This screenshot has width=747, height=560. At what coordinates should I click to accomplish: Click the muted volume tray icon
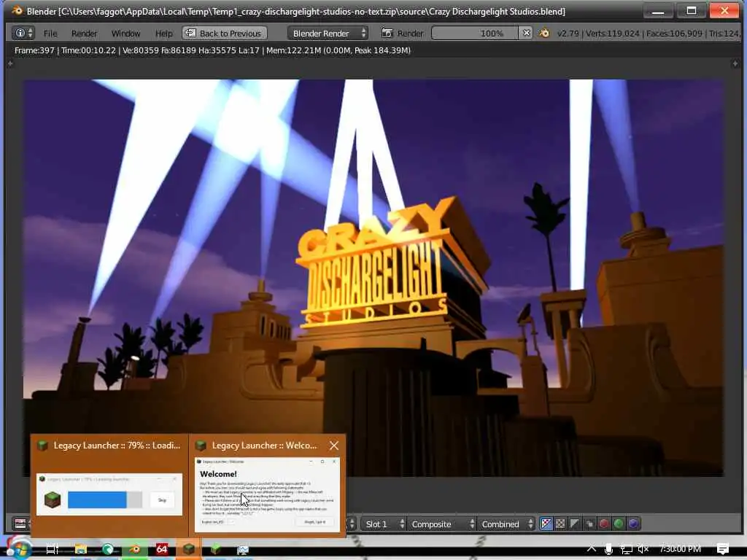click(x=643, y=549)
